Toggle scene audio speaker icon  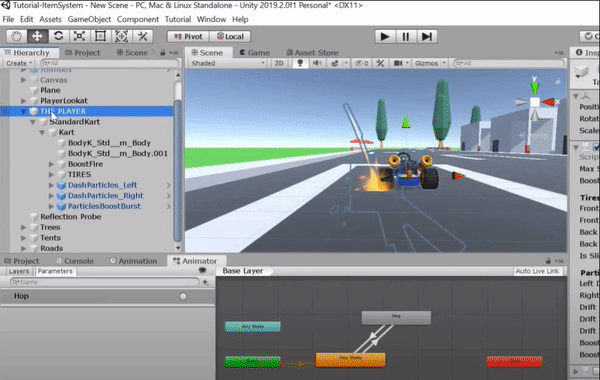pos(317,63)
